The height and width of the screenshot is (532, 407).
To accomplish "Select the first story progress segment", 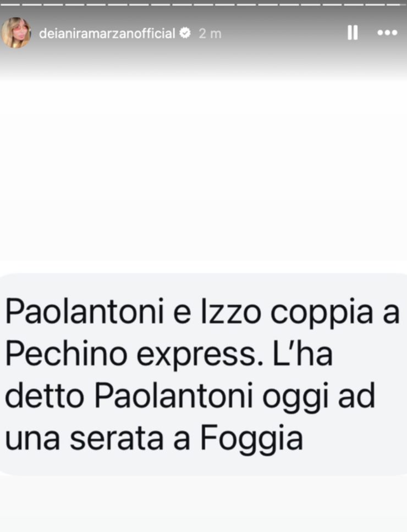I will [10, 5].
